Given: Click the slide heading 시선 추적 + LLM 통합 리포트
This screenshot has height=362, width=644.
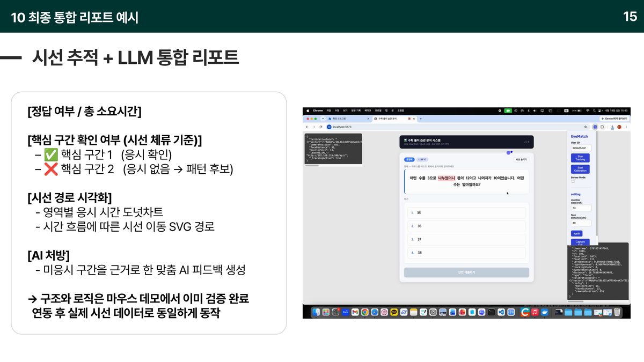Looking at the screenshot, I should (135, 57).
